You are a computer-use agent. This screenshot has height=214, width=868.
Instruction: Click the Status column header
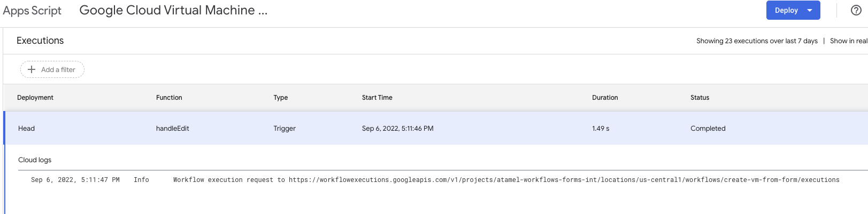pos(700,98)
